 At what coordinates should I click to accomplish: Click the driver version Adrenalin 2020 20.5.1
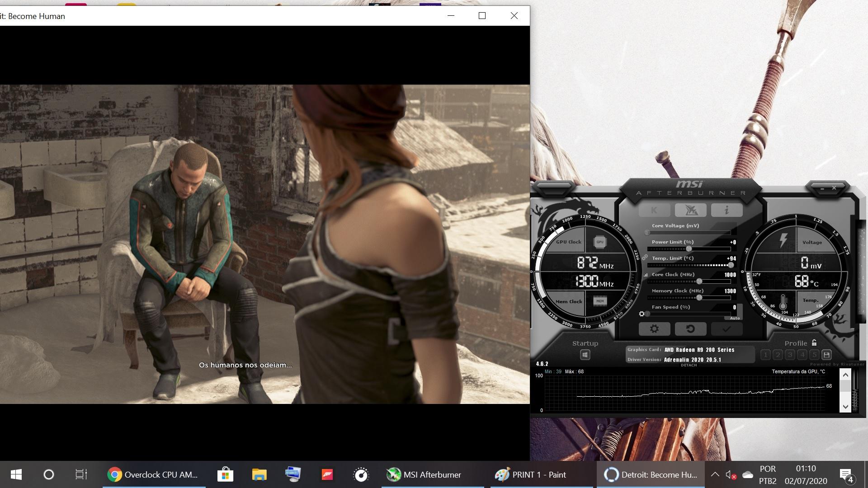coord(692,360)
